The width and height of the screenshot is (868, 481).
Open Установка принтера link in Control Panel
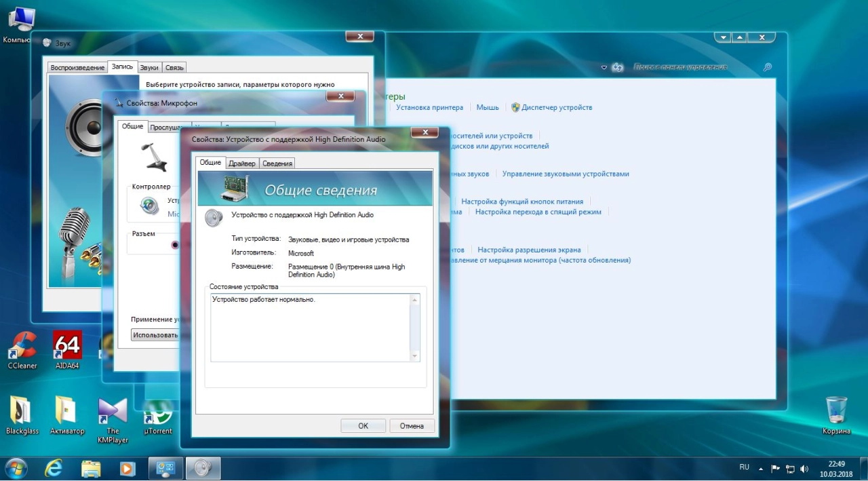coord(430,107)
